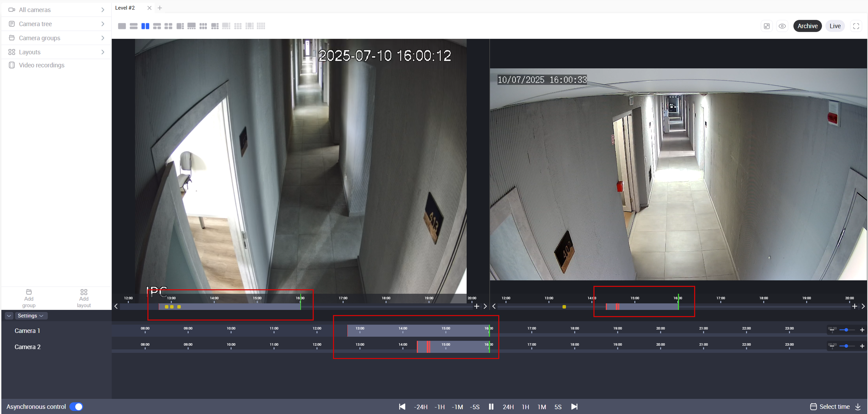This screenshot has width=868, height=414.
Task: Switch to Live mode
Action: tap(835, 26)
